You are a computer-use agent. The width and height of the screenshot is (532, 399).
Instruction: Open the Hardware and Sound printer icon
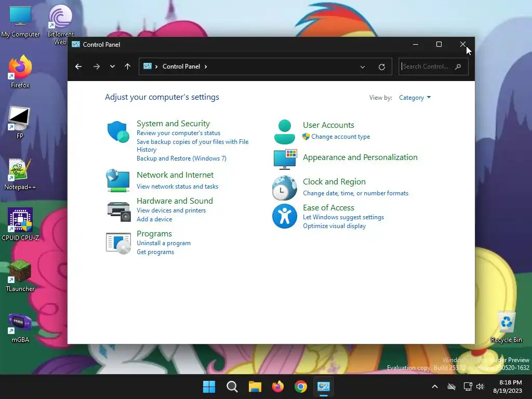119,211
